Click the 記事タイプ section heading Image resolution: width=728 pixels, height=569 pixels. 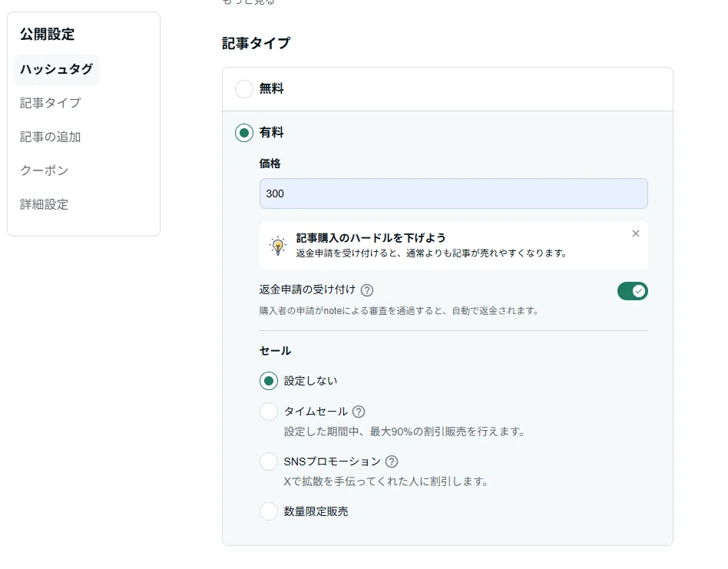[x=256, y=43]
